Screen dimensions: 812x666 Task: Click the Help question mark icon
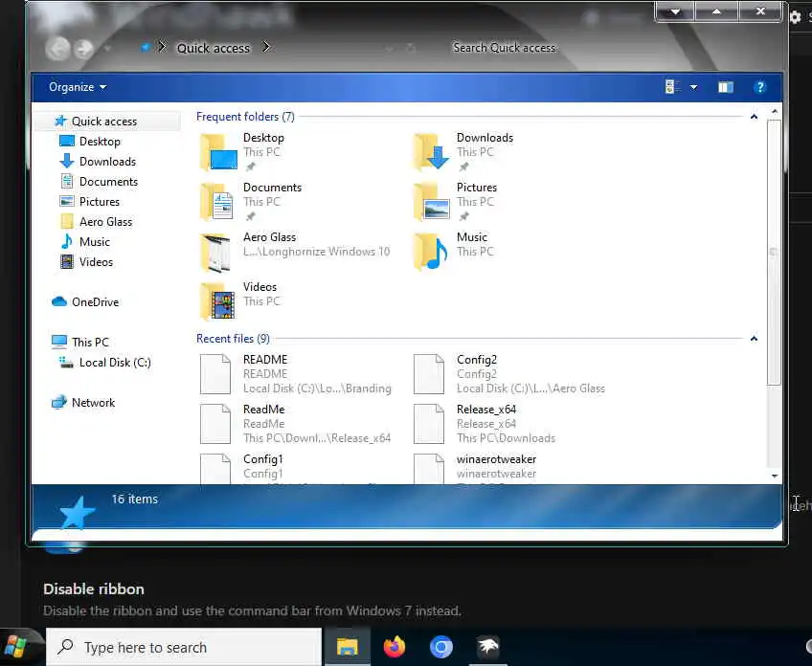[759, 87]
